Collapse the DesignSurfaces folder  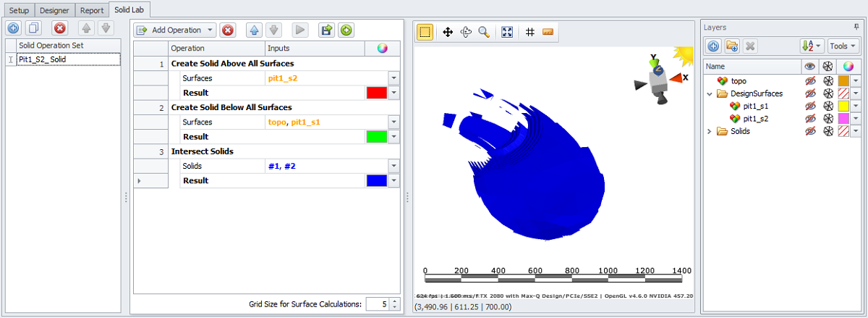pos(710,93)
